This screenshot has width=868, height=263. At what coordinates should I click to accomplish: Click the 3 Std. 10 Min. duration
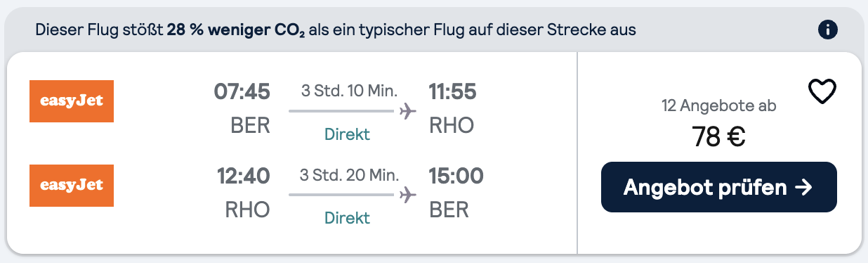[349, 91]
